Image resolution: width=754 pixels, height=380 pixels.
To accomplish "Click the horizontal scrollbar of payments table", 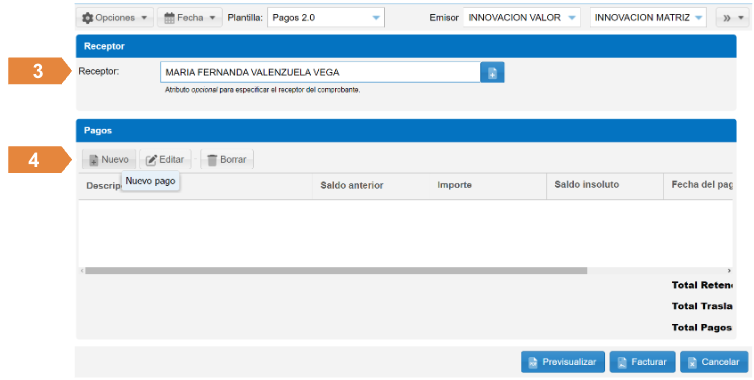I will tap(336, 271).
